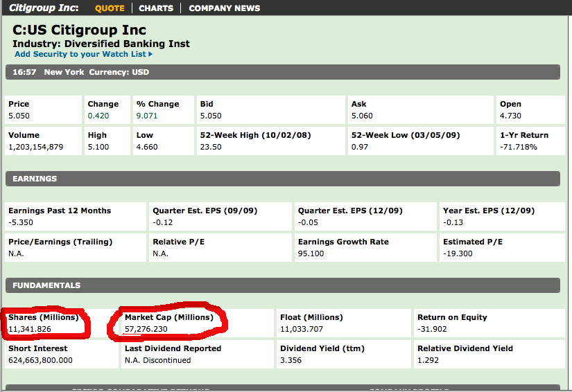Image resolution: width=572 pixels, height=392 pixels.
Task: Select Shares (Millions) value 11,341.826
Action: pos(30,329)
